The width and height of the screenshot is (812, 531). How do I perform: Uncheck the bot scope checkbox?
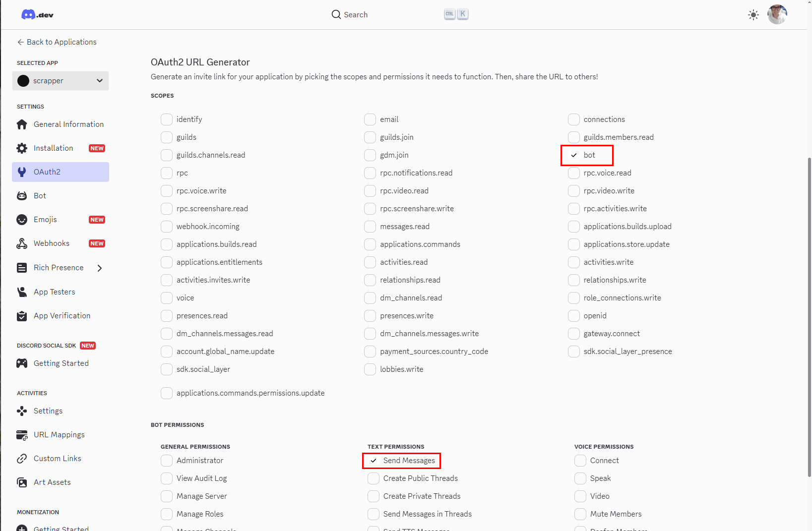(x=574, y=155)
